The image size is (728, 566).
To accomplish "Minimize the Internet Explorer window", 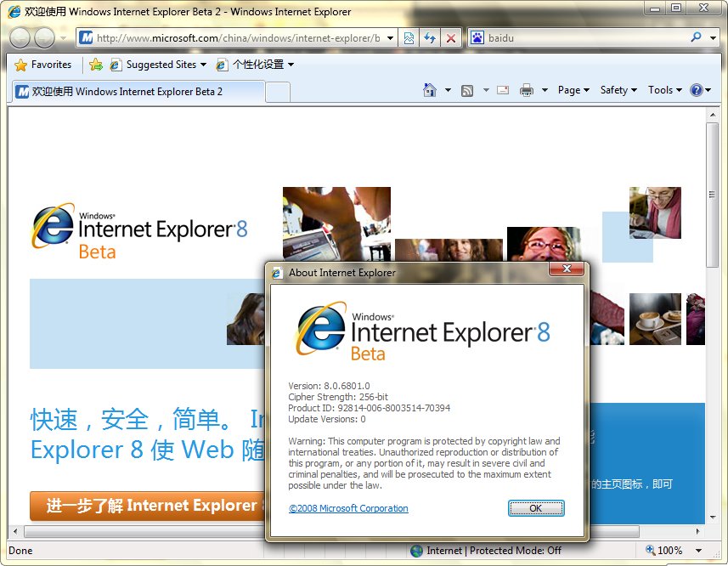I will point(655,8).
